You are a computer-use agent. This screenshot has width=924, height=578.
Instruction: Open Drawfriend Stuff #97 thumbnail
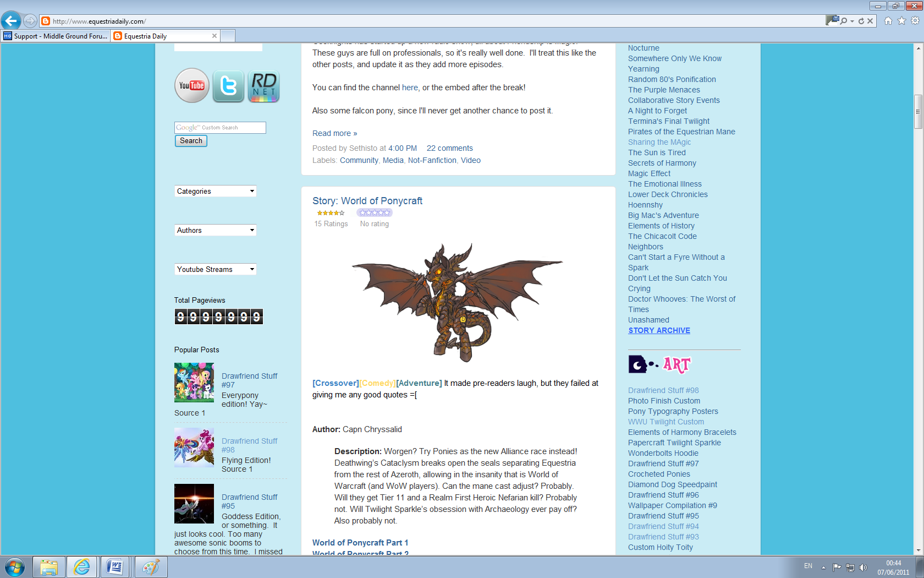click(194, 383)
